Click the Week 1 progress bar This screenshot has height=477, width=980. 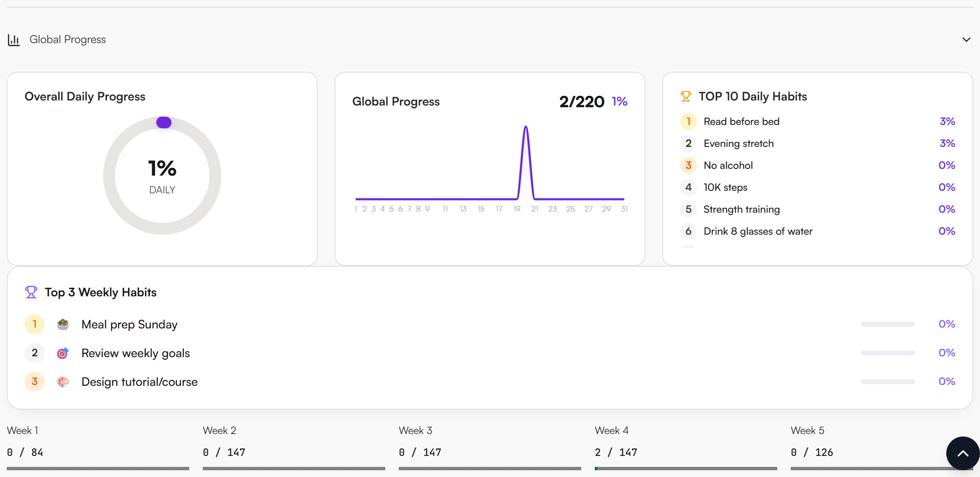click(x=98, y=469)
